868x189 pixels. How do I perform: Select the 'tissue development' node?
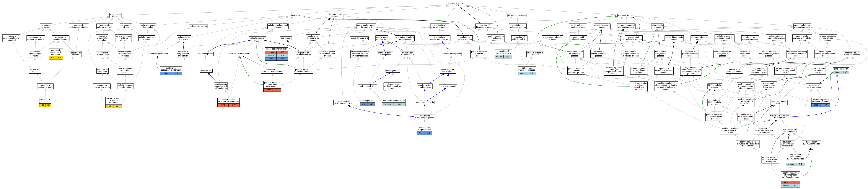point(359,38)
